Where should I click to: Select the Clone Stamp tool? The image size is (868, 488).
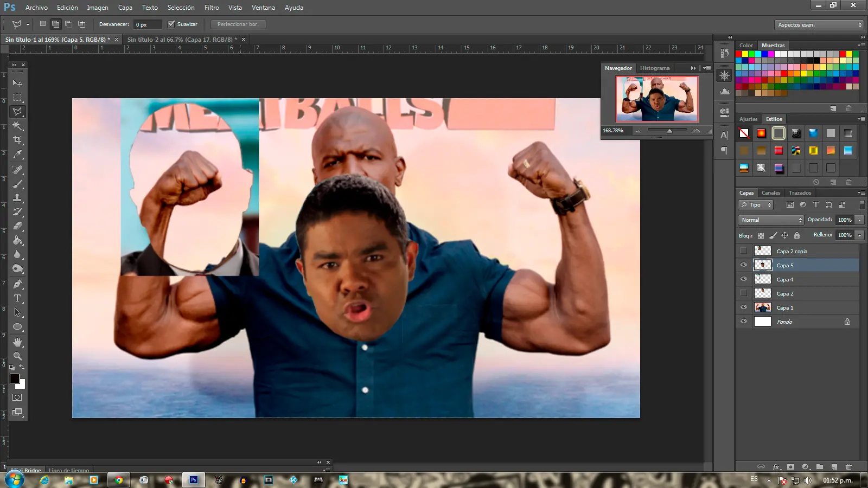(x=17, y=198)
